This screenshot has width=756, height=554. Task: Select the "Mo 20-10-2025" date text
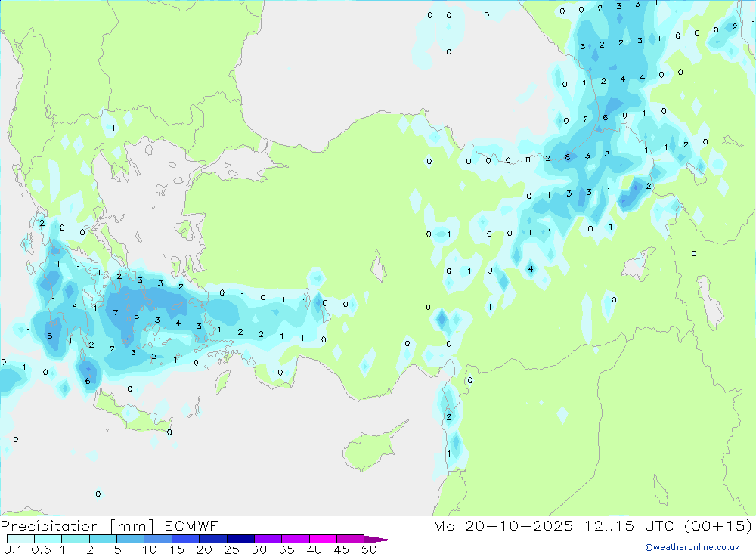click(503, 525)
